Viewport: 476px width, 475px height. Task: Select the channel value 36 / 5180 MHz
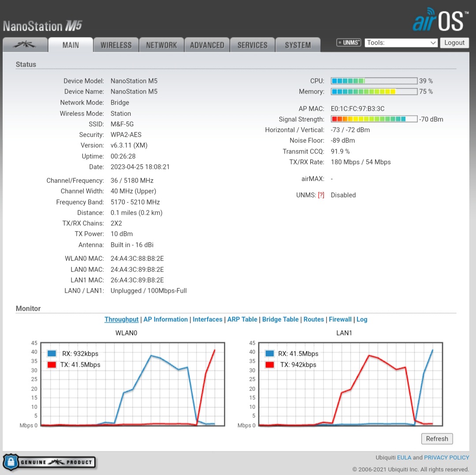click(x=132, y=181)
